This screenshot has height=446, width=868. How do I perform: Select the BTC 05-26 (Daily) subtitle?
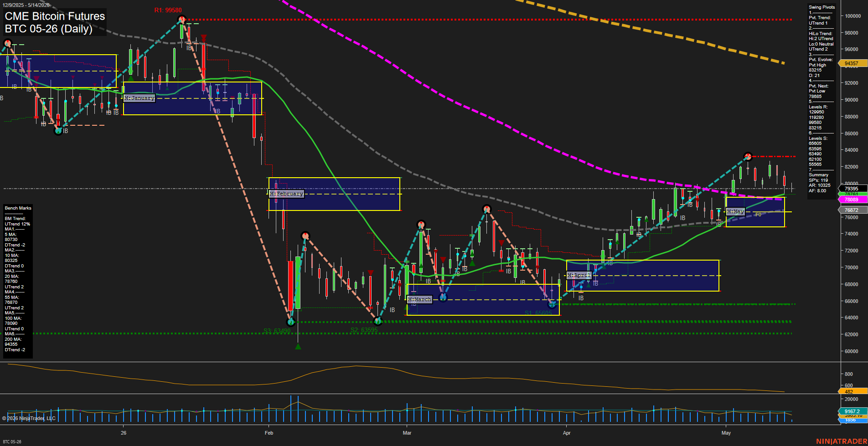click(x=48, y=29)
